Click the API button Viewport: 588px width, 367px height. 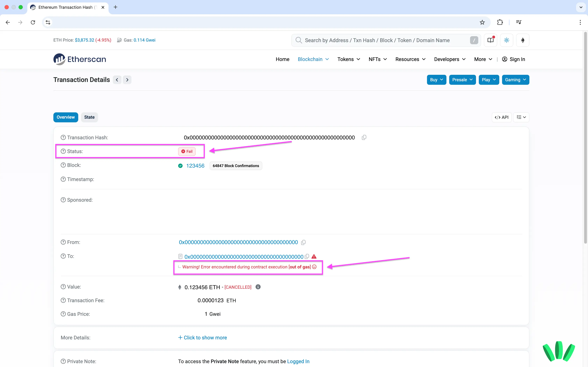(x=502, y=117)
